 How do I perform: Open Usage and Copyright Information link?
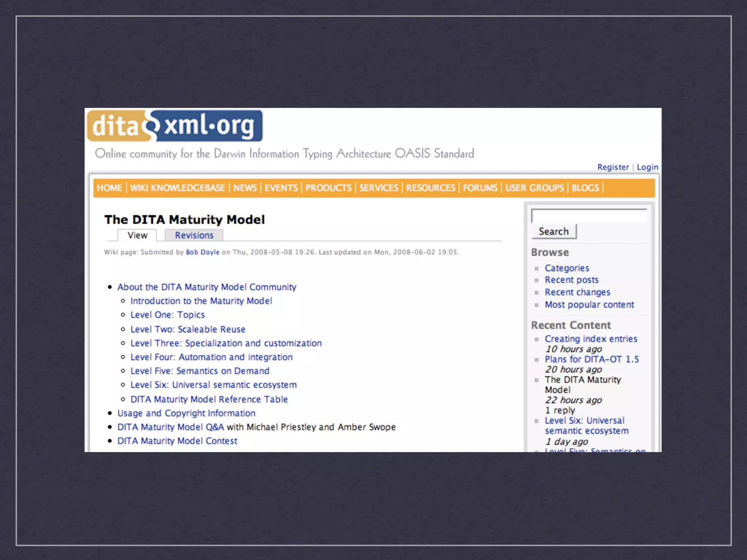186,413
